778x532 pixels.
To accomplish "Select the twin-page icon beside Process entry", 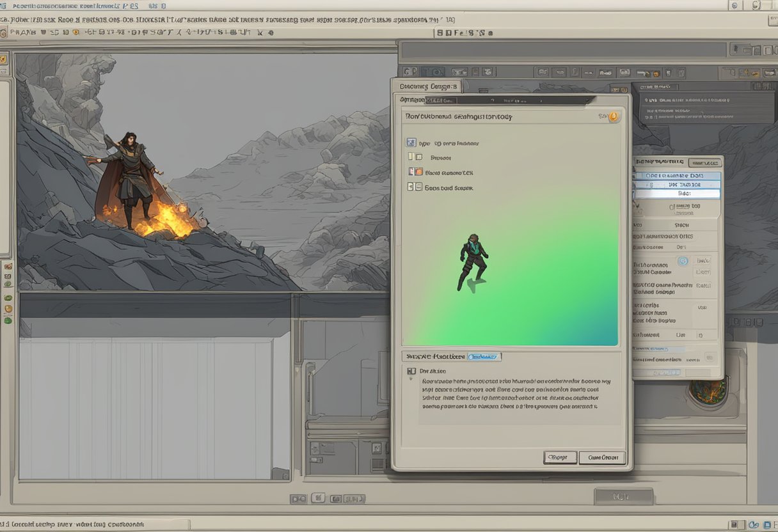I will 415,156.
